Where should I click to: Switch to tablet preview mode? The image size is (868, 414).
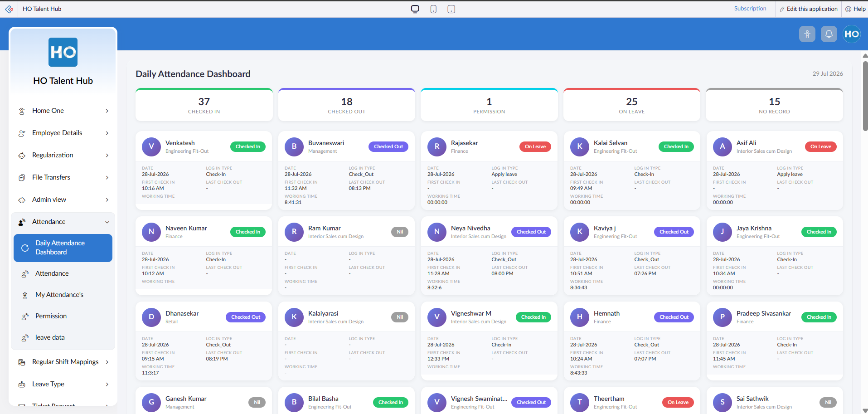tap(451, 9)
